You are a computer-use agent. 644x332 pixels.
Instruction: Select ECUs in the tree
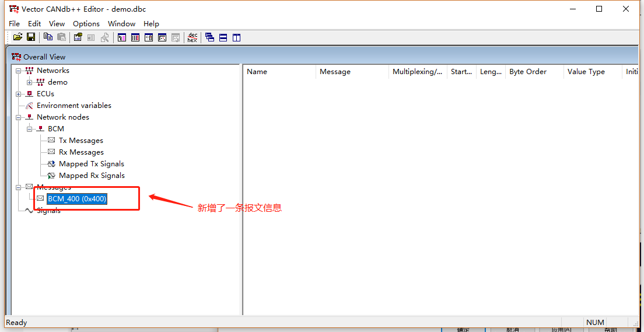(x=45, y=94)
